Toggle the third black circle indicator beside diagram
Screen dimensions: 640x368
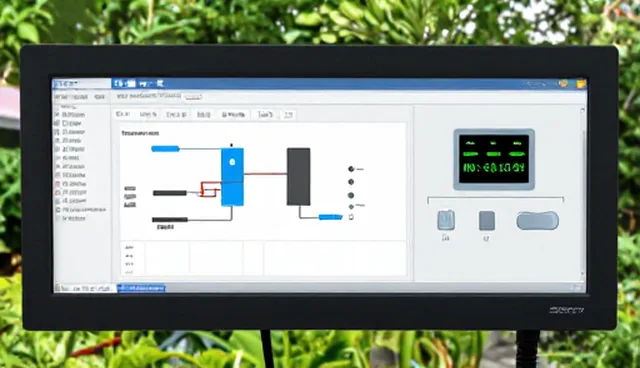[x=351, y=195]
